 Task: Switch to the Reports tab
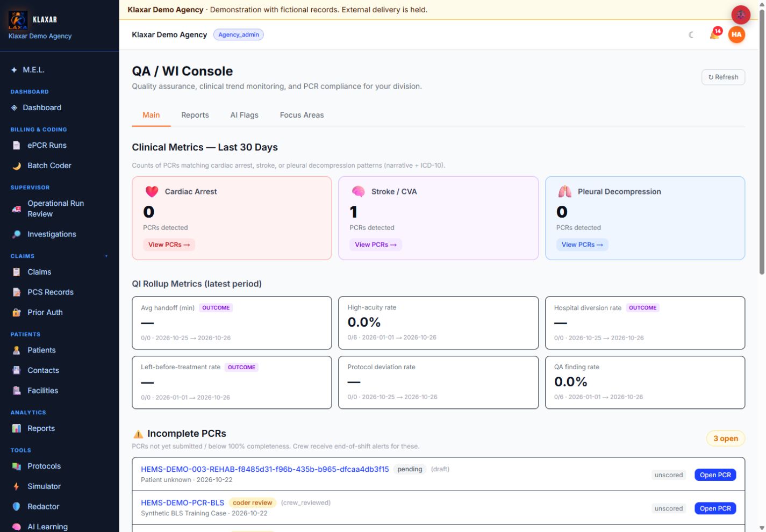pyautogui.click(x=195, y=115)
